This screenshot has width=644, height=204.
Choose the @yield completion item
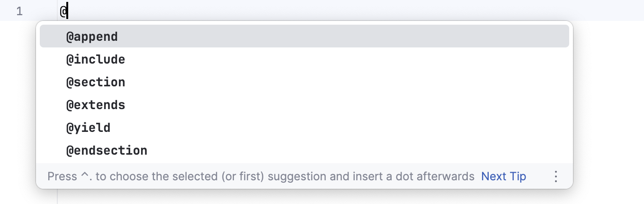[x=88, y=128]
